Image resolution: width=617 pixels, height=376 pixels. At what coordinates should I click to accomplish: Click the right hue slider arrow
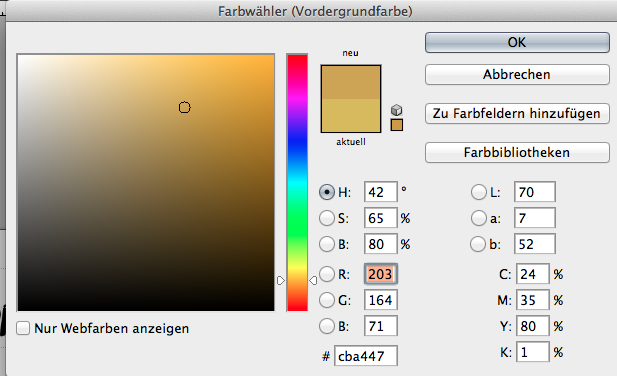point(313,280)
